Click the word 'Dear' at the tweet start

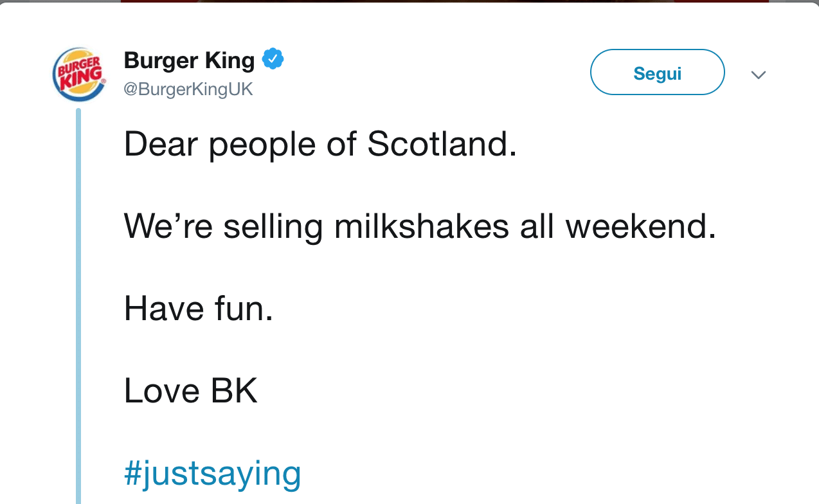(161, 145)
